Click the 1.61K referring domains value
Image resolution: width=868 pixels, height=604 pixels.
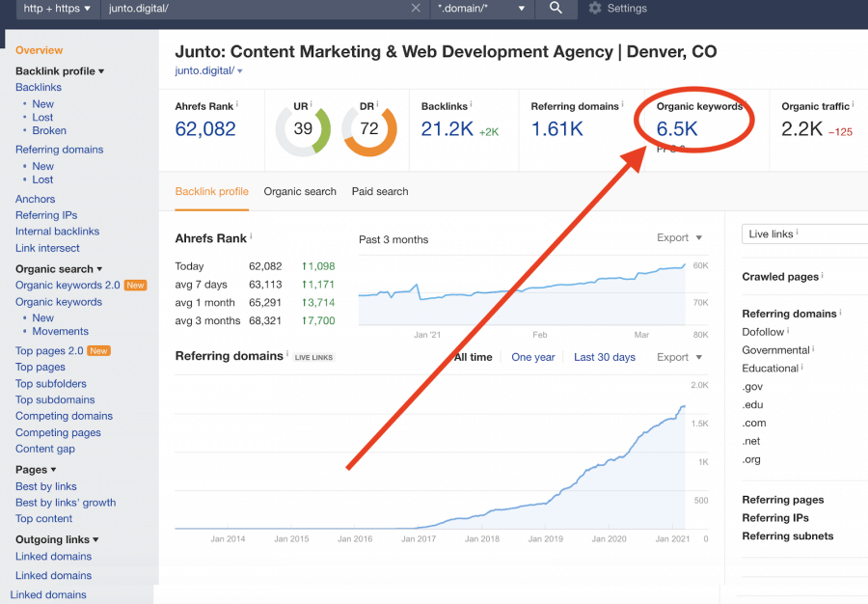pyautogui.click(x=556, y=129)
